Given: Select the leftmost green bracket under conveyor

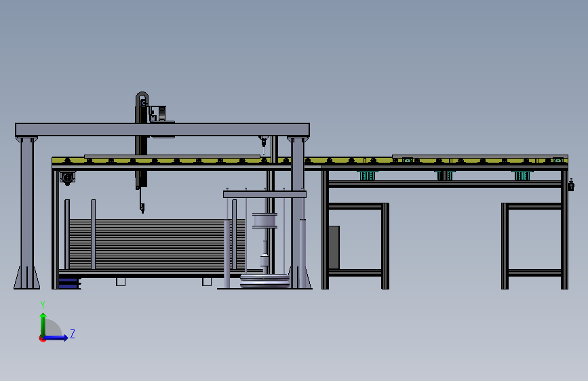Looking at the screenshot, I should point(367,176).
